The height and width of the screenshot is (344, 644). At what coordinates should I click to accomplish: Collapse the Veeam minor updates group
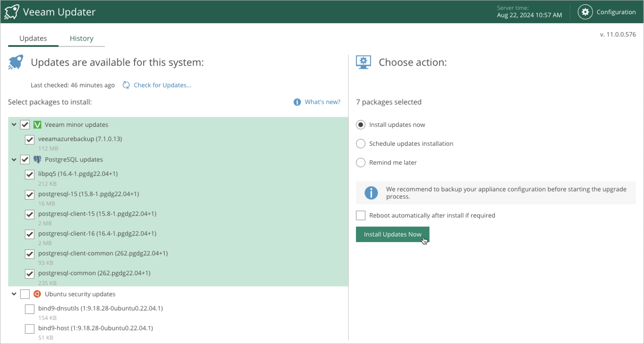14,124
